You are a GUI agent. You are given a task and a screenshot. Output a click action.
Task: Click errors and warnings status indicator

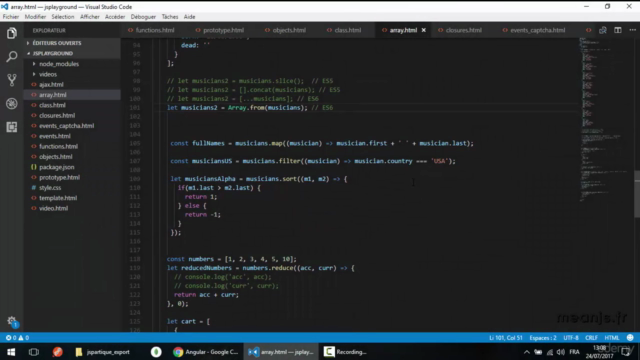tap(17, 338)
